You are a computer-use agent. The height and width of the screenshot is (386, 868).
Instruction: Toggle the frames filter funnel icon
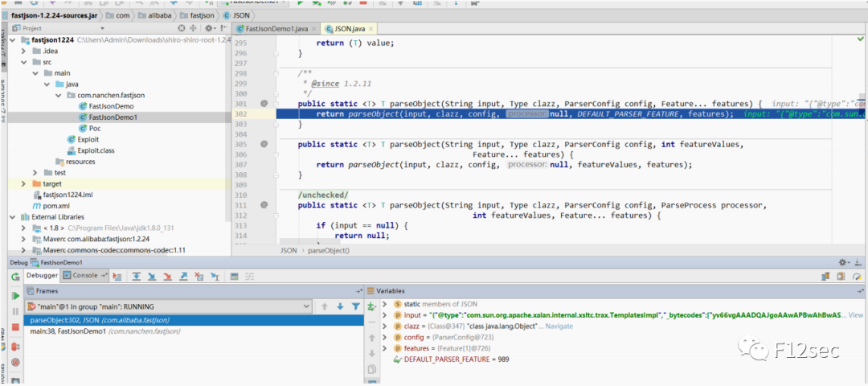click(355, 306)
